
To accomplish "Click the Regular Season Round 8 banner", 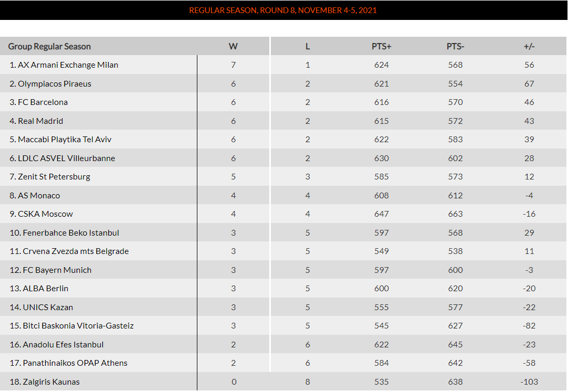I will 283,10.
